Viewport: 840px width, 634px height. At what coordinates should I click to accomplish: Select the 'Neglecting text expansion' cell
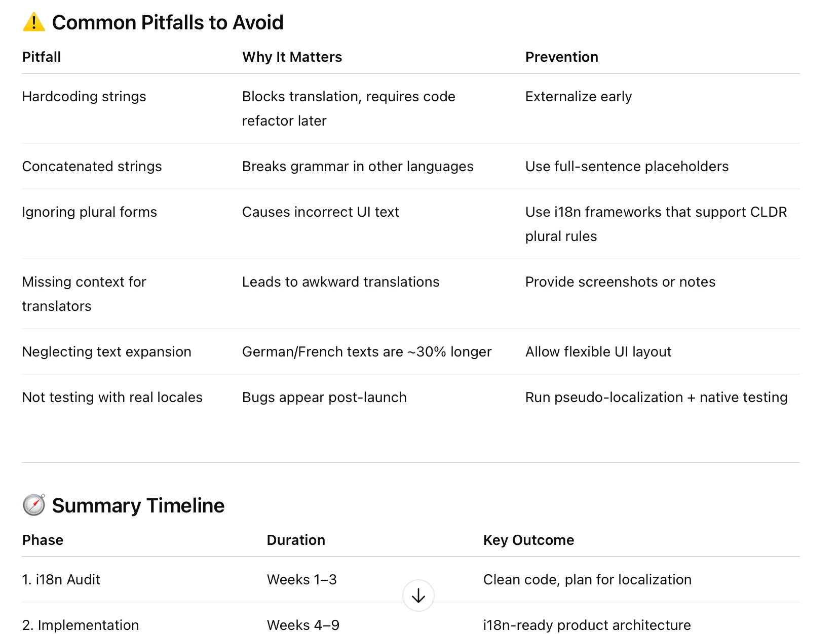tap(106, 351)
